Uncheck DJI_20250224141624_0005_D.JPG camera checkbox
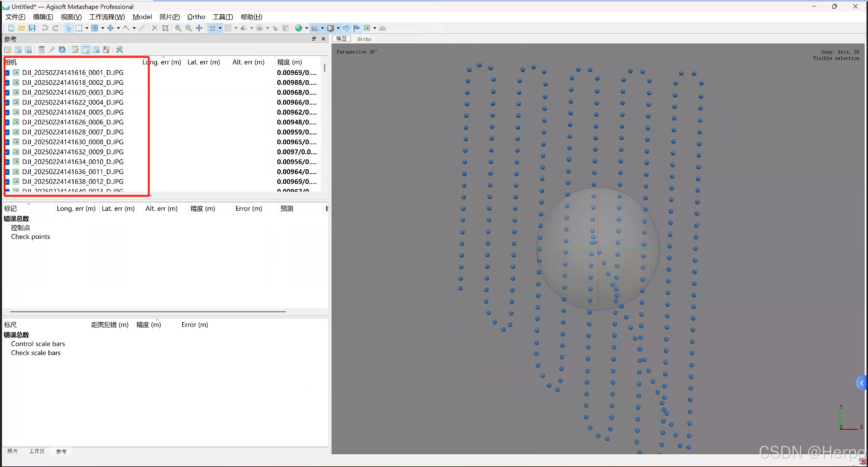Screen dimensions: 868x467 click(x=7, y=112)
